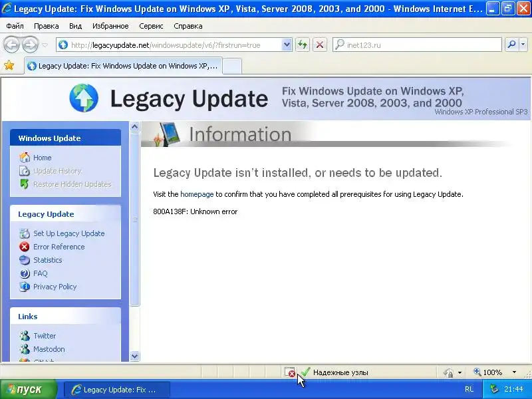Open the Privacy Policy link
The height and width of the screenshot is (399, 532).
55,287
